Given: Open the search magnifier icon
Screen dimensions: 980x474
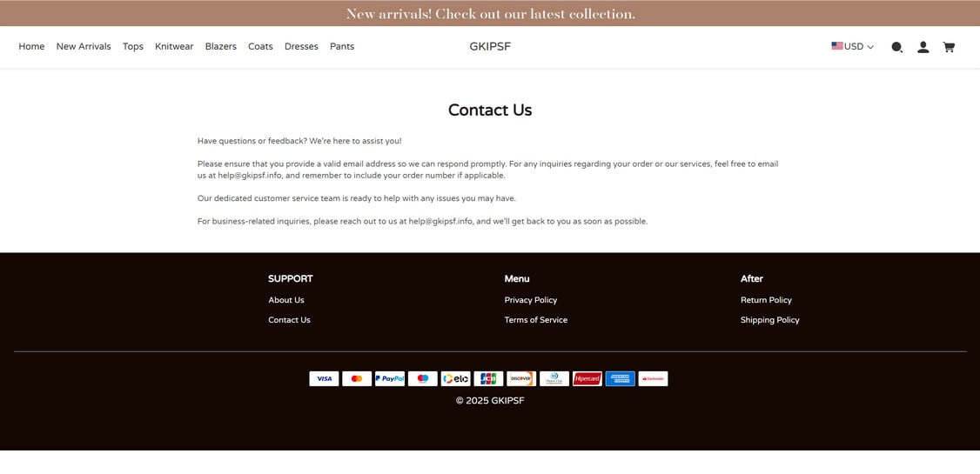Looking at the screenshot, I should tap(896, 47).
